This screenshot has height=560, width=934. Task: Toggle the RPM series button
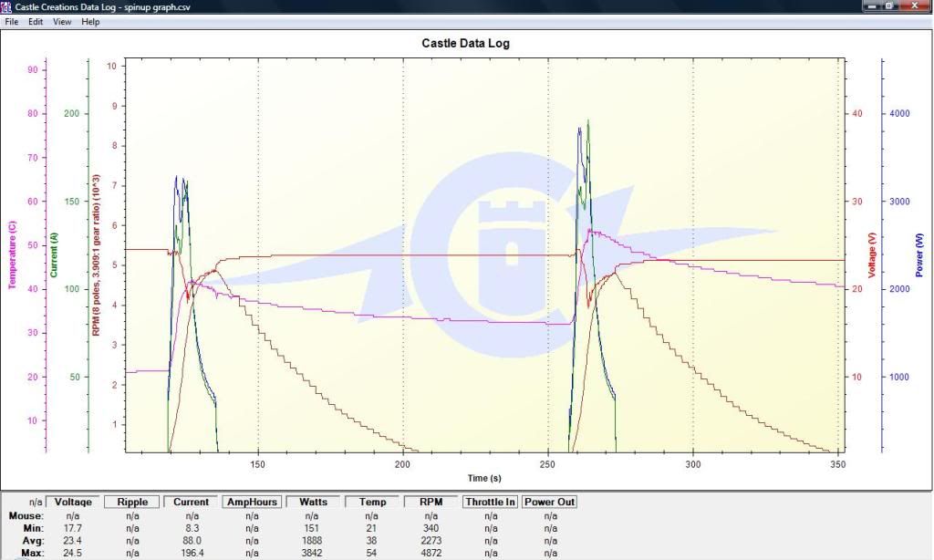[431, 502]
